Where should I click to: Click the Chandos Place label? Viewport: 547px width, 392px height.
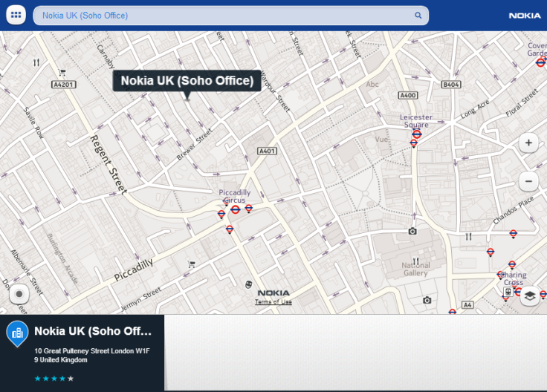pyautogui.click(x=513, y=210)
